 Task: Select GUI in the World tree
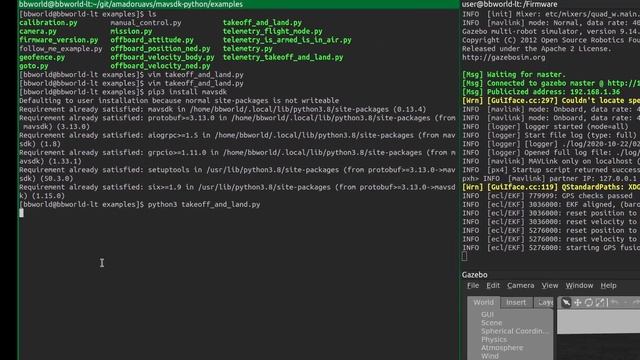[487, 315]
